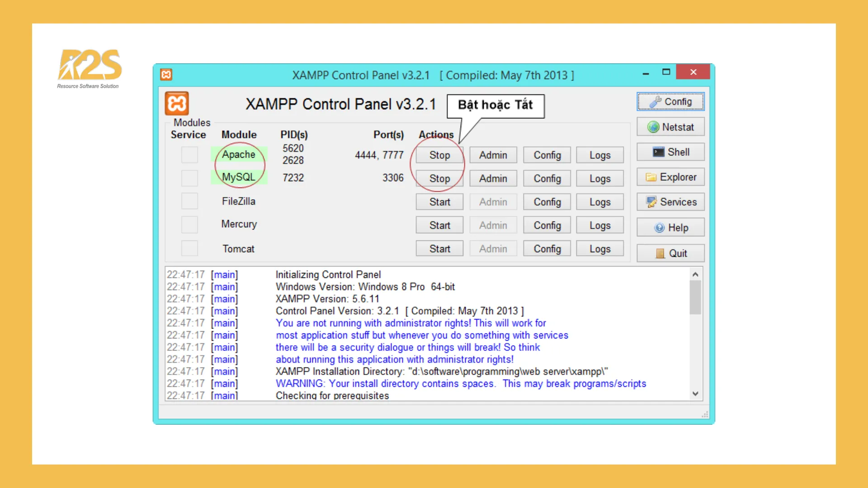Open Apache Admin page
868x488 pixels.
493,155
